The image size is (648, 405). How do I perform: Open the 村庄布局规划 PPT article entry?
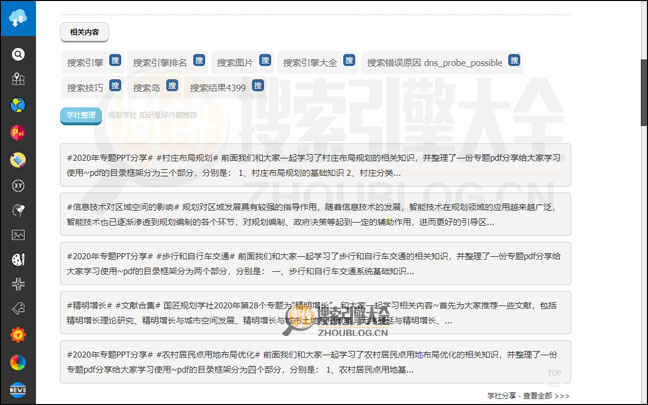(315, 165)
